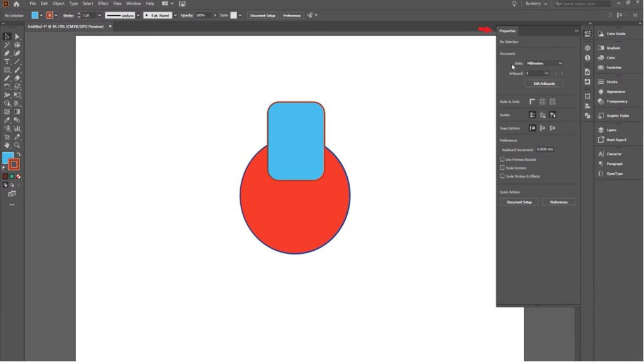Screen dimensions: 644x362
Task: Select the Rotate tool
Action: [7, 87]
